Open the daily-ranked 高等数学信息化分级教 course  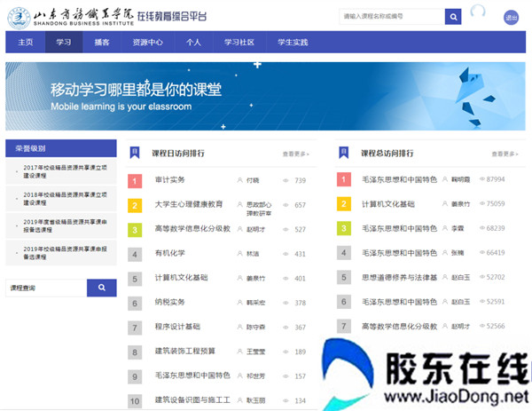192,229
